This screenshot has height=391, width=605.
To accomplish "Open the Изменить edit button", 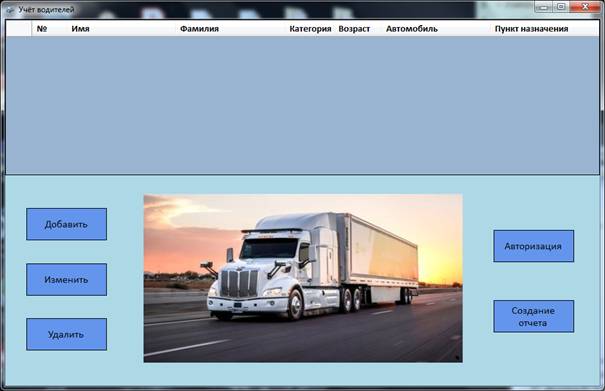I will coord(66,279).
